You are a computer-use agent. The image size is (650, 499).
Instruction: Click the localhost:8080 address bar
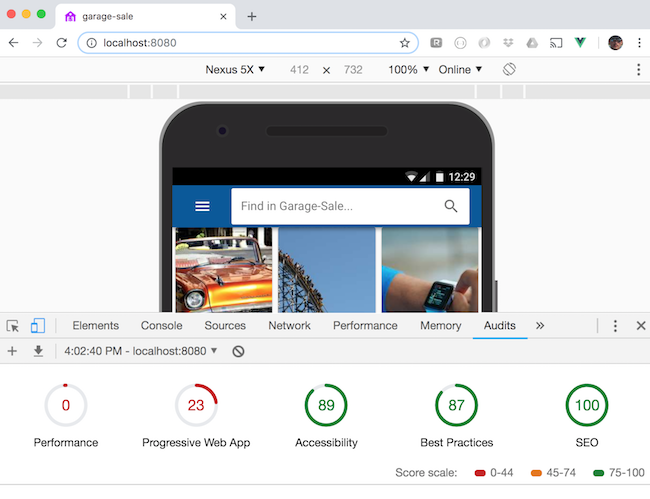(x=248, y=43)
